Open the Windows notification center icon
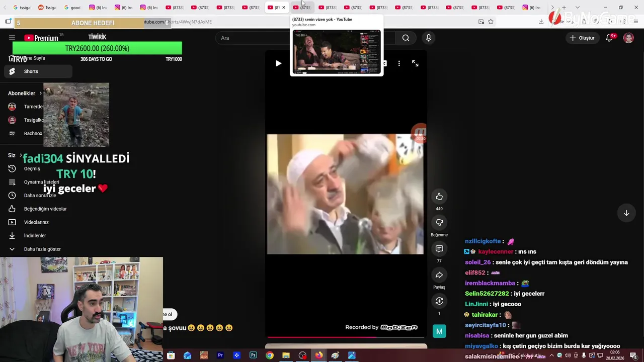This screenshot has height=362, width=644. (633, 355)
